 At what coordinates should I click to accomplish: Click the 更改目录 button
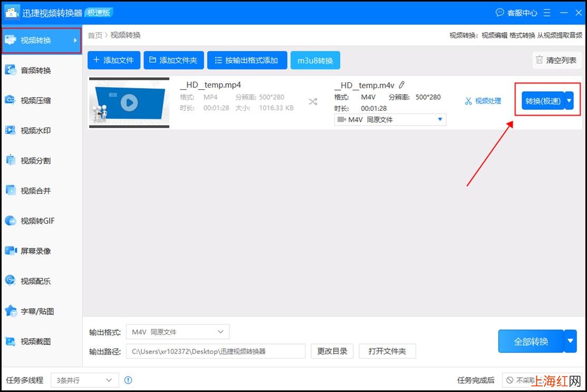[332, 351]
